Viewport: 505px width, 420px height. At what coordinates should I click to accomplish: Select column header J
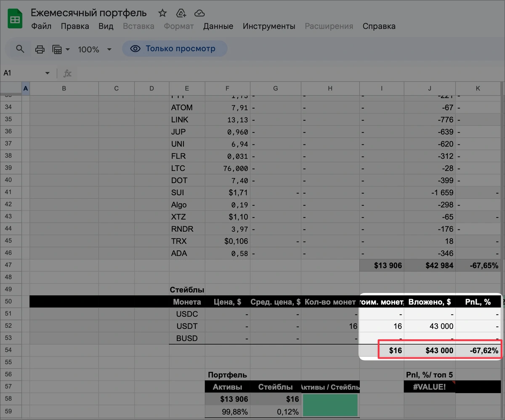[x=430, y=88]
